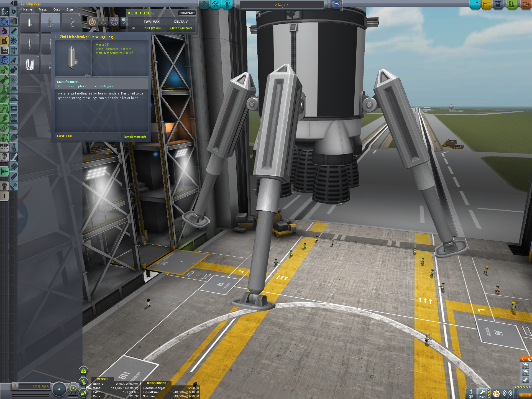Filter by manufacturer factory icon
The width and height of the screenshot is (532, 399).
pos(4,50)
